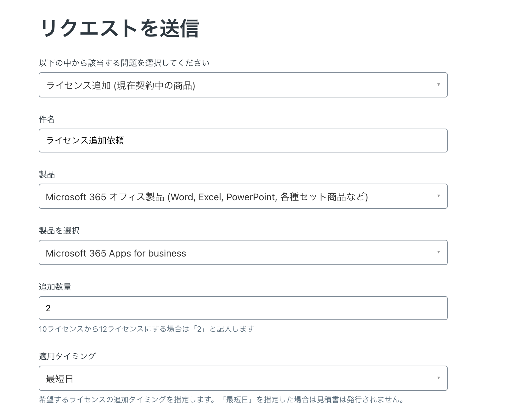Click the arrow on the issue type dropdown
The height and width of the screenshot is (420, 516).
[438, 85]
